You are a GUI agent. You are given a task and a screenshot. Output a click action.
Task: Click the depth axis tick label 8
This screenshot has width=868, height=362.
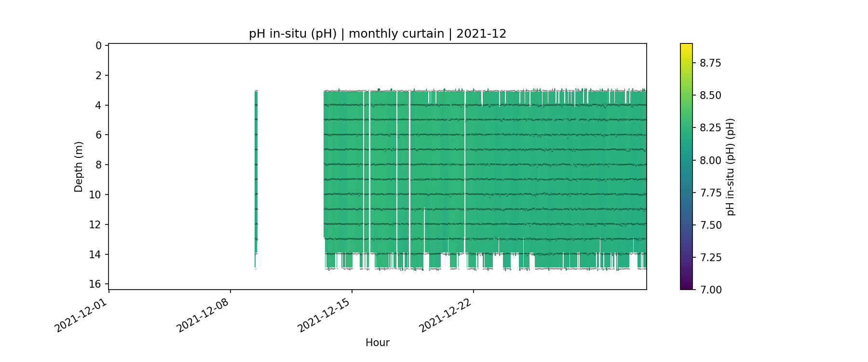(x=99, y=165)
